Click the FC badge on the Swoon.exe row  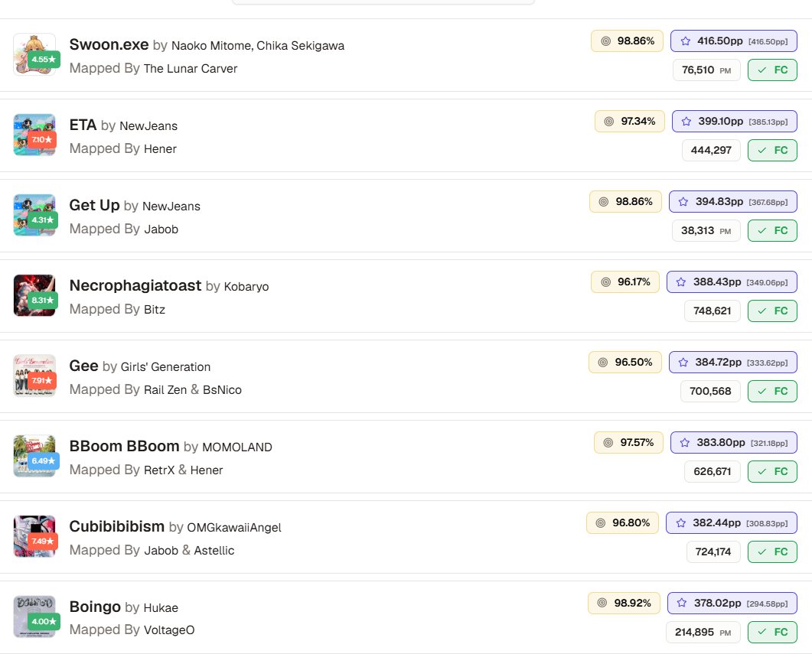pos(772,70)
